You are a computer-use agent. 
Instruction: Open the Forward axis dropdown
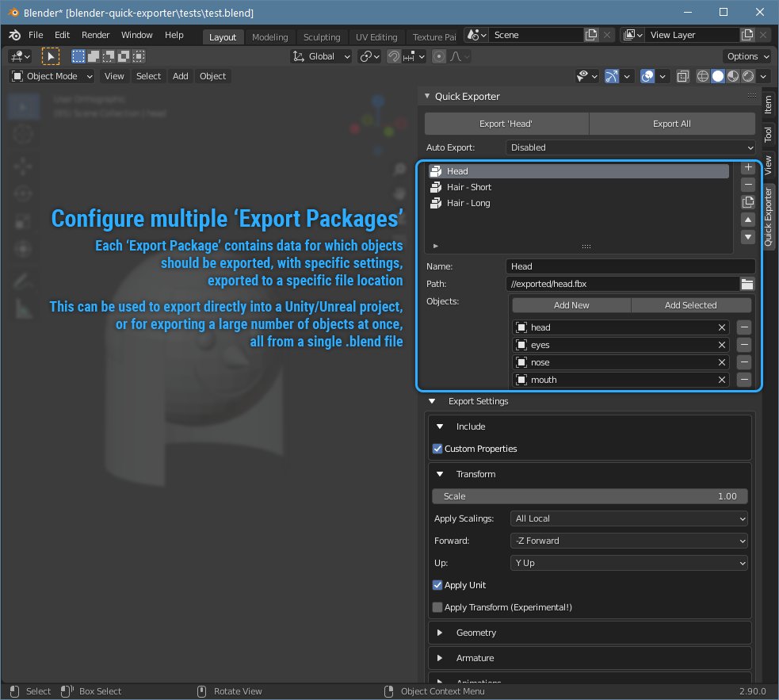[628, 541]
